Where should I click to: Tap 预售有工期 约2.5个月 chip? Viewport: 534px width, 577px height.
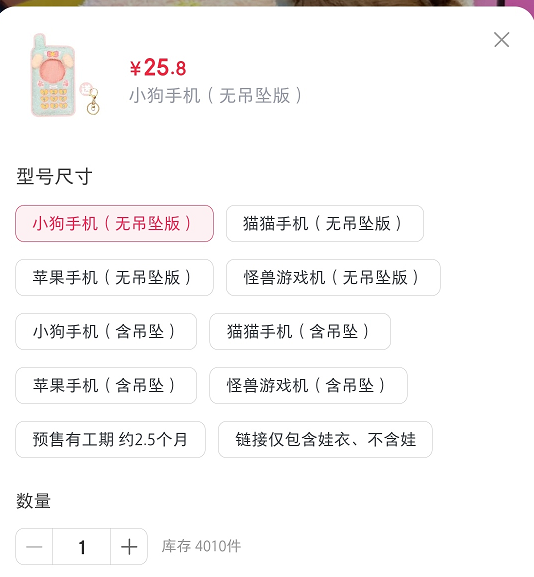(110, 439)
